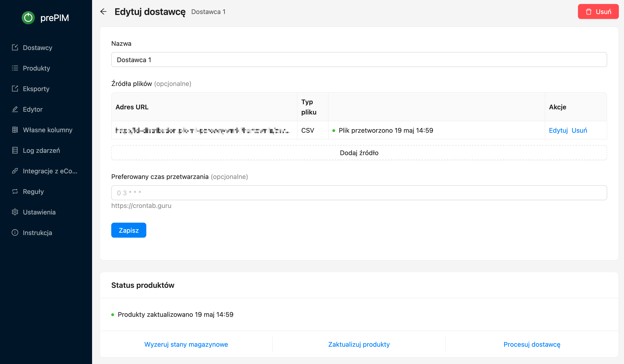Edit the CSV source row
This screenshot has width=624, height=364.
558,131
